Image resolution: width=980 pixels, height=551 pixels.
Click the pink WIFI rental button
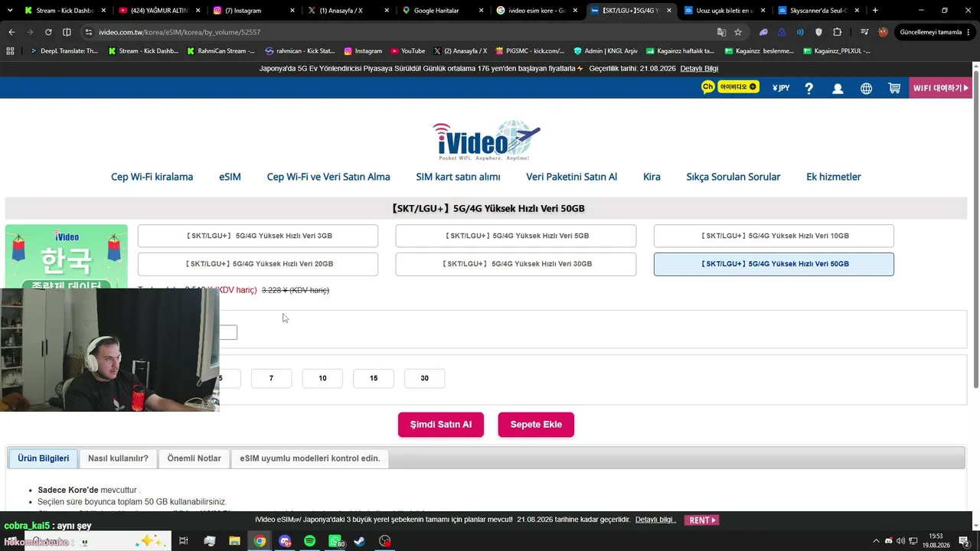point(940,88)
